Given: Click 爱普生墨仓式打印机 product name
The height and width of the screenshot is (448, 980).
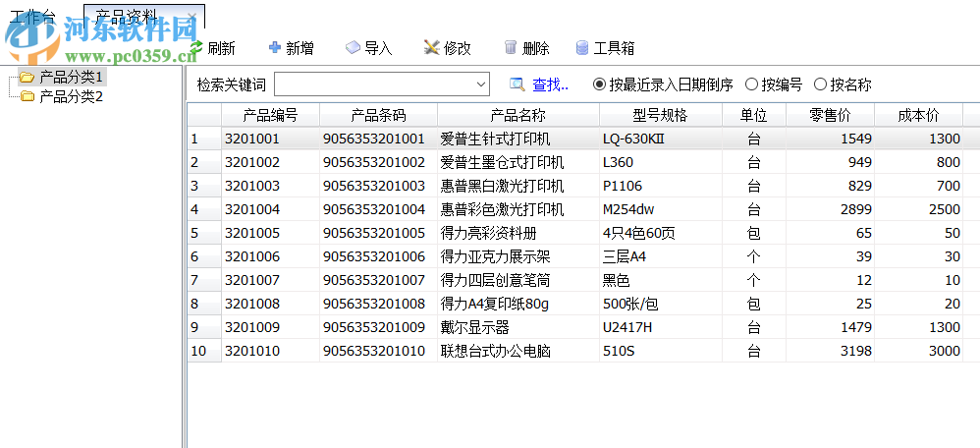Looking at the screenshot, I should tap(503, 163).
